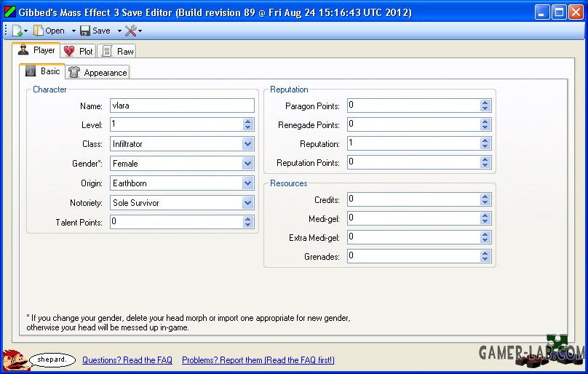Click into the Credits field
Viewport: 588px width, 374px height.
[413, 199]
